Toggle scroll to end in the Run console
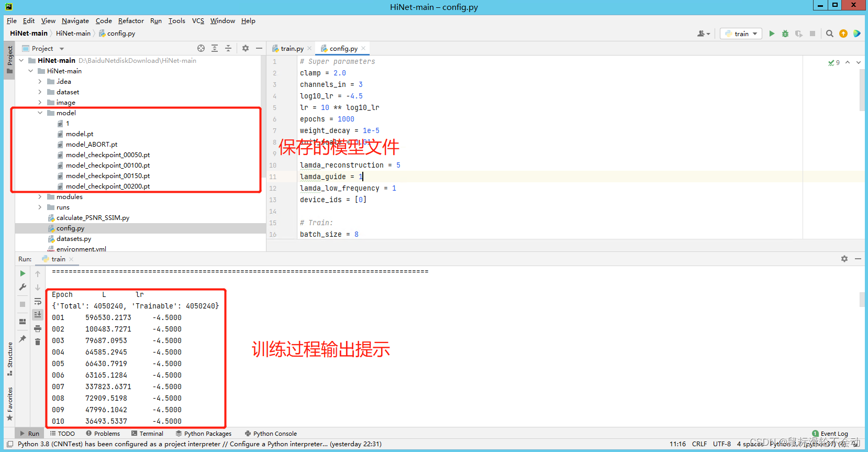 (x=38, y=314)
